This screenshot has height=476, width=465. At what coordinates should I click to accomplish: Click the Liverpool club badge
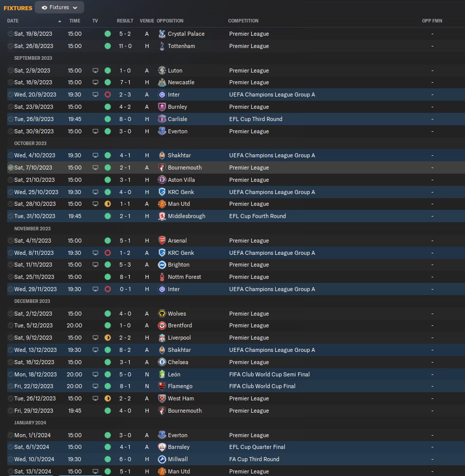[x=162, y=338]
